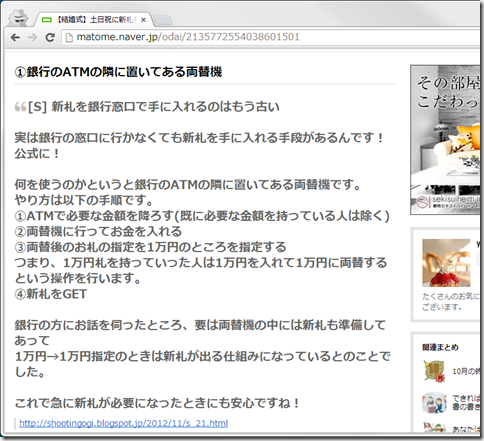Click the line ④新札をGET

(51, 294)
